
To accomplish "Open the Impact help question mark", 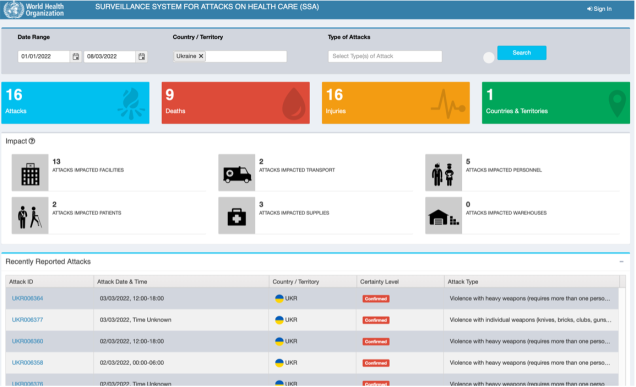I will point(32,141).
